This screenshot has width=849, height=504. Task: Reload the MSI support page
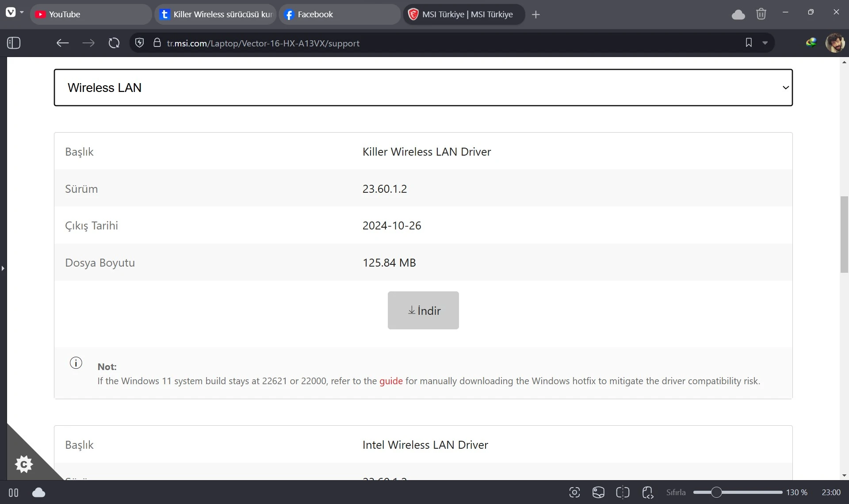point(114,43)
